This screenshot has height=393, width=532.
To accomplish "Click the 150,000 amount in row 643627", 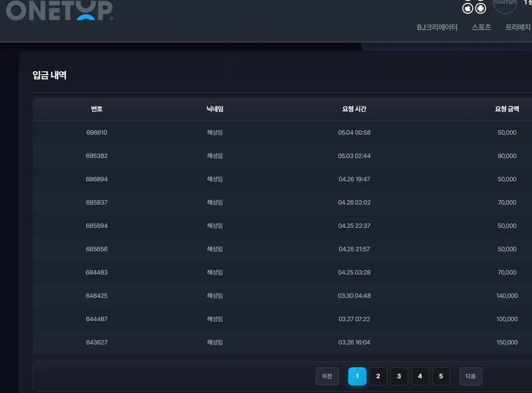I will (507, 343).
